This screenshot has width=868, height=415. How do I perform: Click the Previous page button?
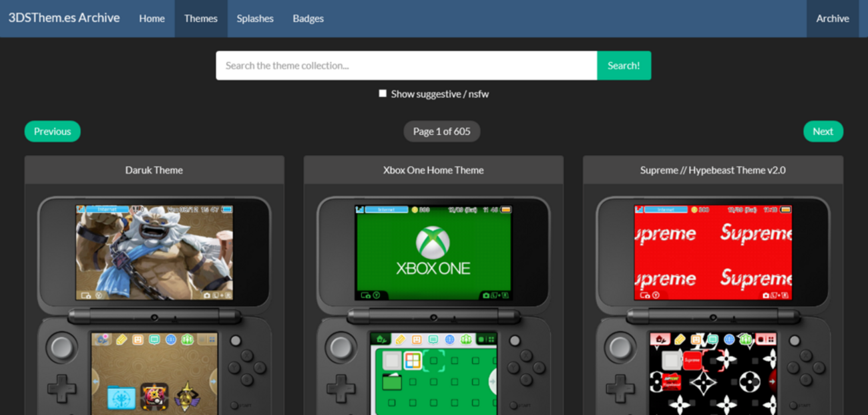pyautogui.click(x=53, y=132)
